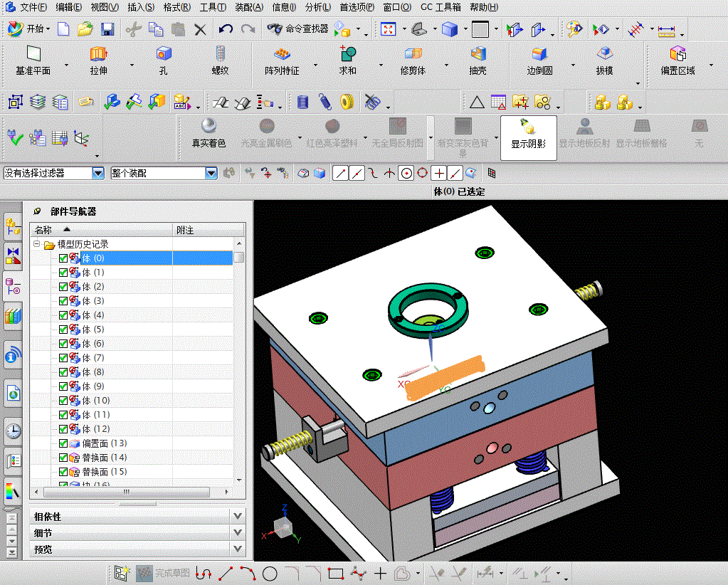This screenshot has width=728, height=585.
Task: Open the 分析(L) menu
Action: coord(318,7)
